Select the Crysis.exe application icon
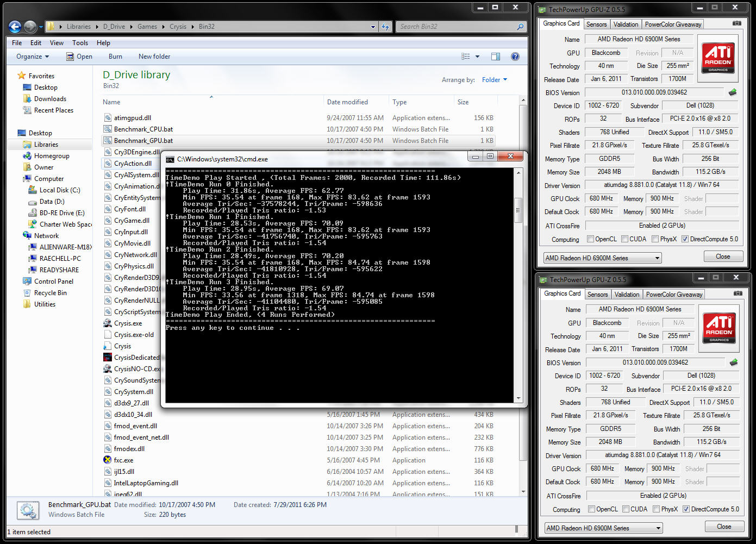Image resolution: width=756 pixels, height=544 pixels. tap(108, 323)
